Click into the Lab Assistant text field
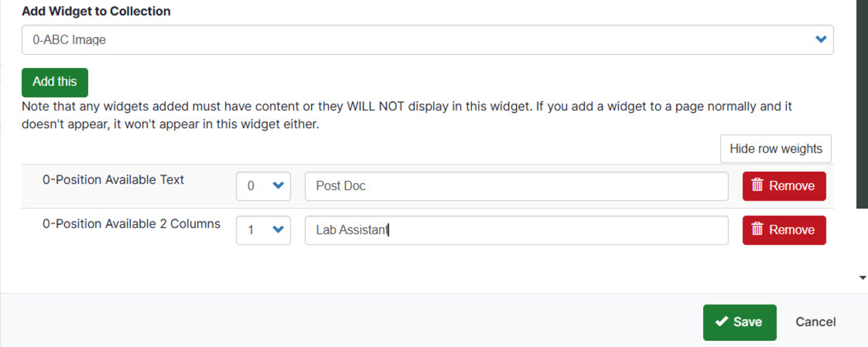 tap(516, 230)
